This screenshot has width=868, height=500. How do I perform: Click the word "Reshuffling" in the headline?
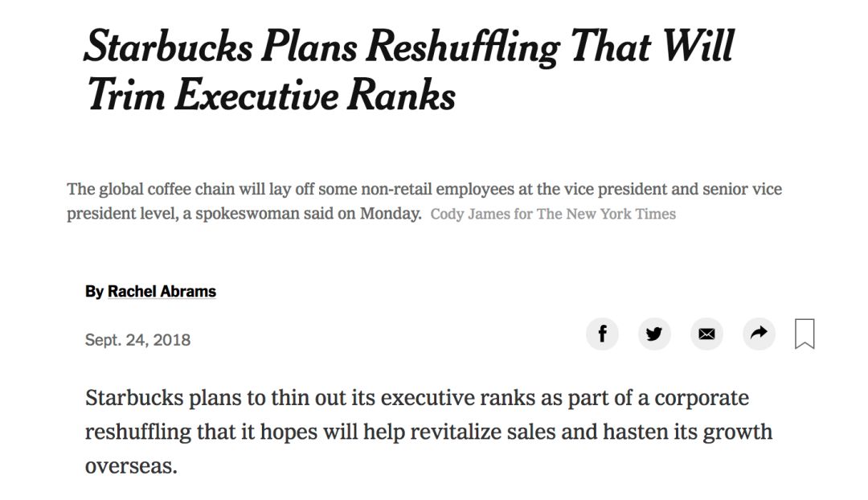click(x=463, y=47)
